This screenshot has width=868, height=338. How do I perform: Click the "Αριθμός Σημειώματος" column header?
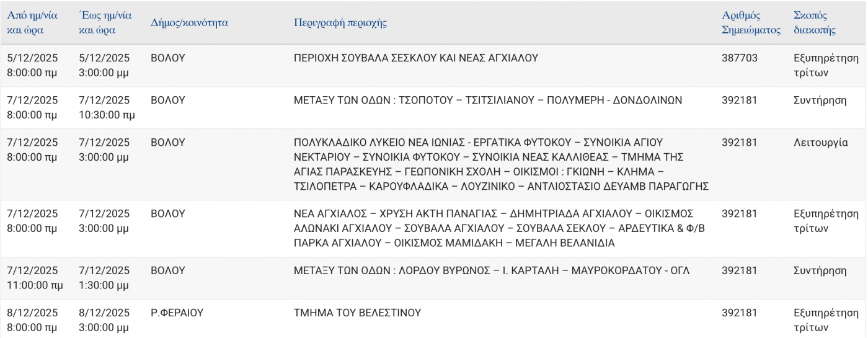[751, 23]
